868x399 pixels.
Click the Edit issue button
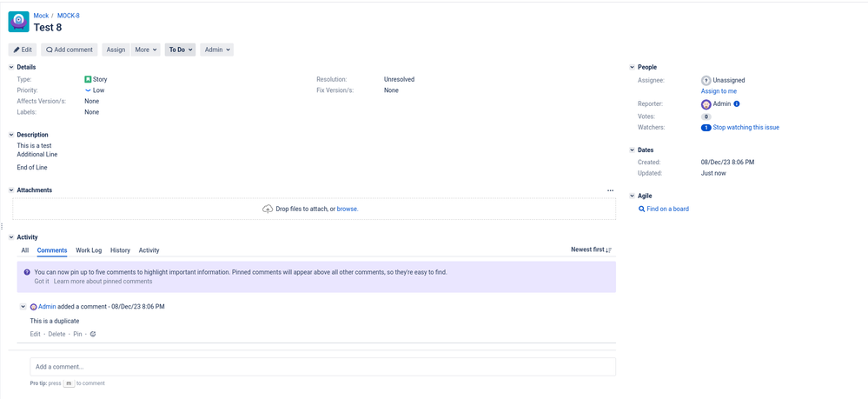(23, 50)
